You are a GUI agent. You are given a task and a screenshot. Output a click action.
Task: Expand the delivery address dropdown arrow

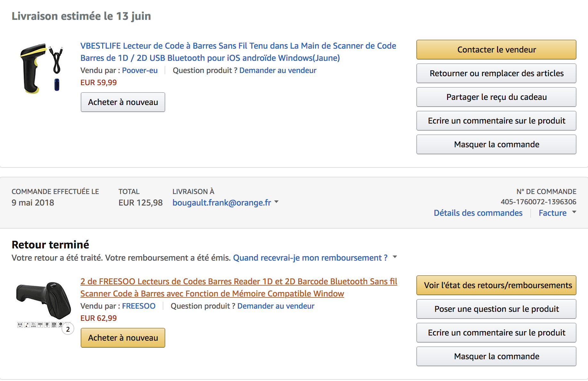(x=277, y=202)
